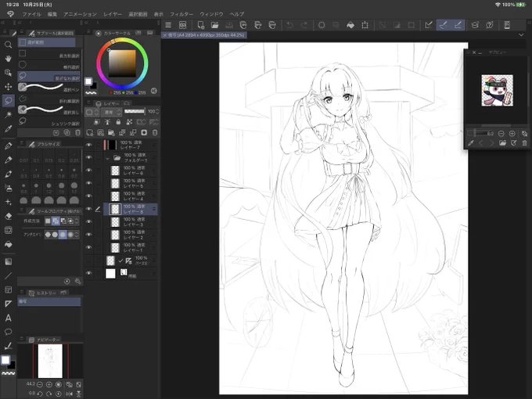Import an image into the Sub View panel
This screenshot has height=399, width=532.
pyautogui.click(x=502, y=143)
